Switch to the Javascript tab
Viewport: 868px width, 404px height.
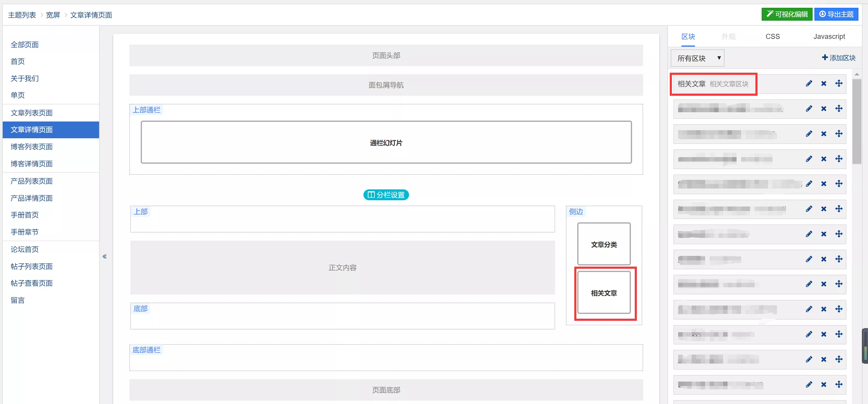click(x=829, y=37)
